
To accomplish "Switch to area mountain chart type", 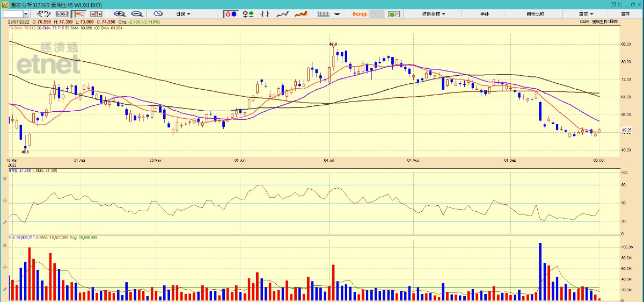I will (301, 14).
